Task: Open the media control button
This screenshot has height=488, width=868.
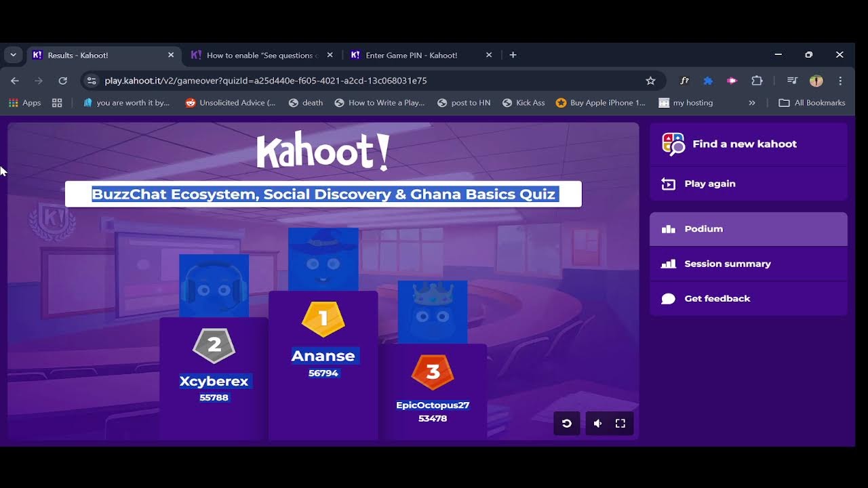Action: coord(792,81)
